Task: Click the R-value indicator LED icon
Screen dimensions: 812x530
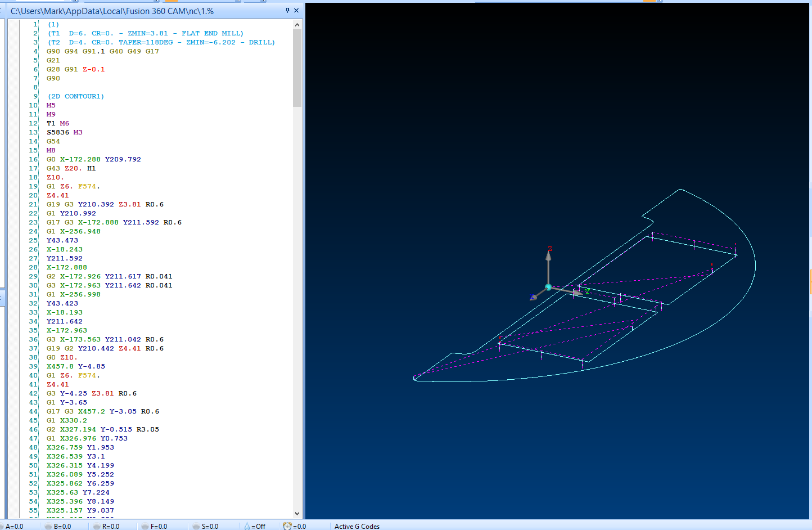Action: pos(97,525)
